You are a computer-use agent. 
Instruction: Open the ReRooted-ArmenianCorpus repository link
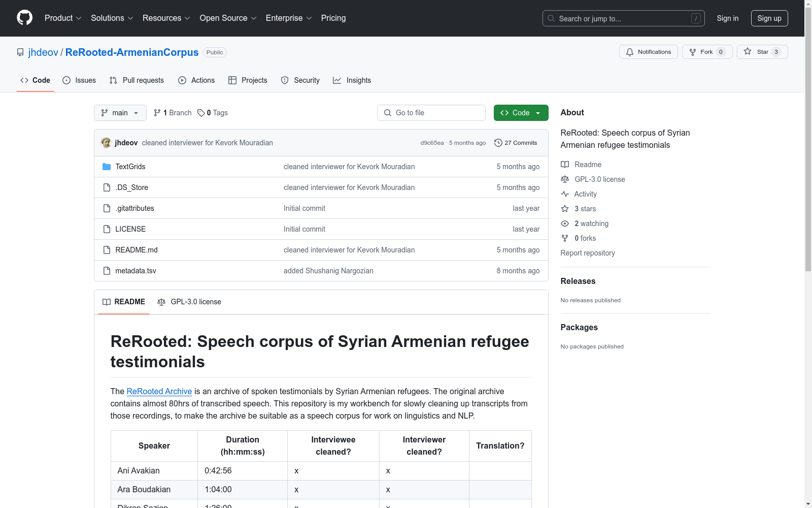point(132,52)
